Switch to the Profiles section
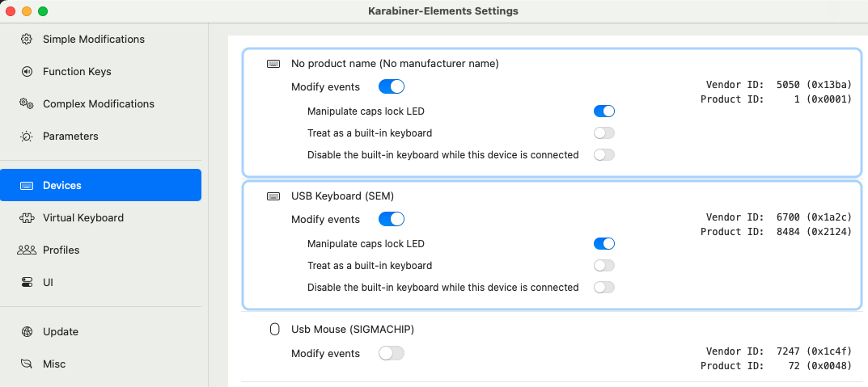Image resolution: width=868 pixels, height=387 pixels. [x=101, y=250]
